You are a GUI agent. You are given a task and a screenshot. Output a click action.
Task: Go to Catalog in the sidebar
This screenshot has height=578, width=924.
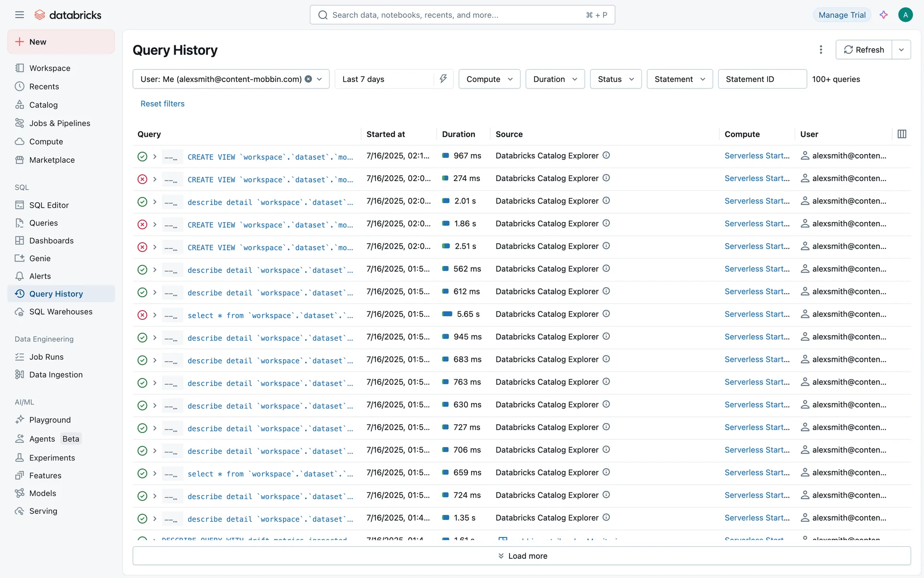43,105
